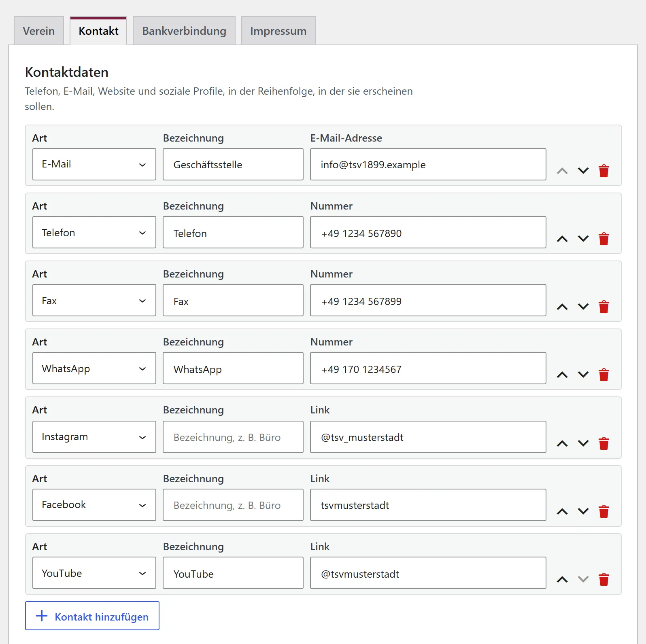Screen dimensions: 646x644
Task: Edit the +49 1234 567890 number field
Action: pyautogui.click(x=428, y=232)
